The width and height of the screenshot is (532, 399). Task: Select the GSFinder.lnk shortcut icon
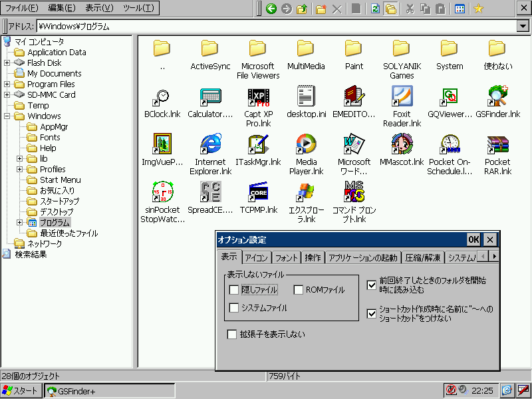tap(497, 97)
